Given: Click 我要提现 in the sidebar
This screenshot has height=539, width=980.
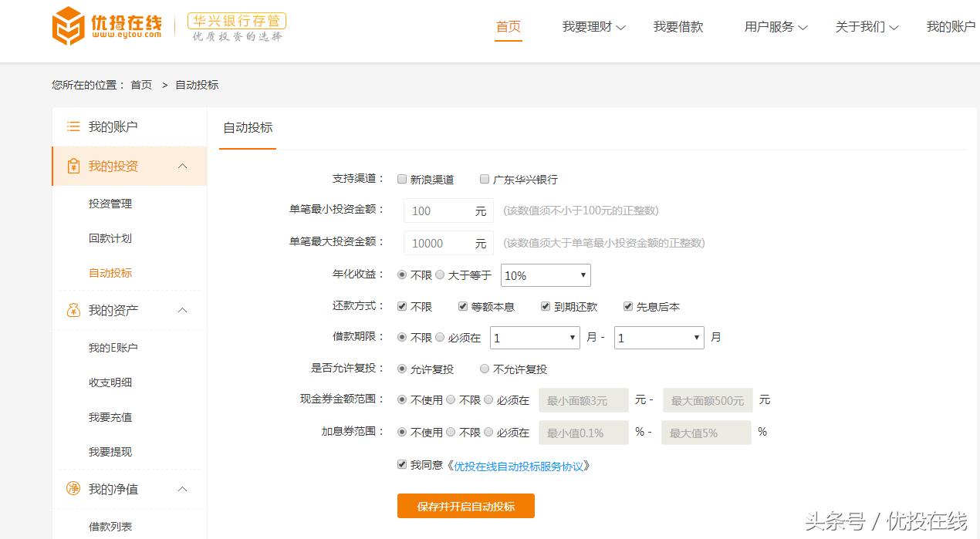Looking at the screenshot, I should [x=110, y=452].
